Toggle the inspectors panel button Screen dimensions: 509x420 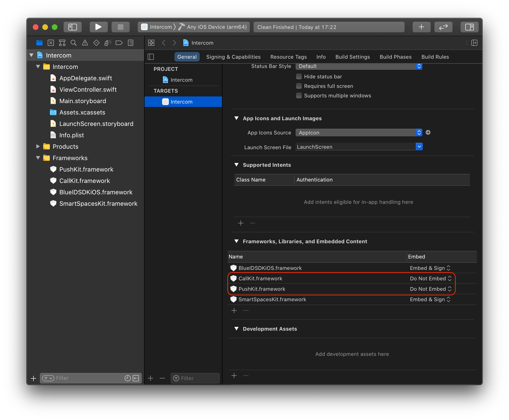tap(469, 27)
